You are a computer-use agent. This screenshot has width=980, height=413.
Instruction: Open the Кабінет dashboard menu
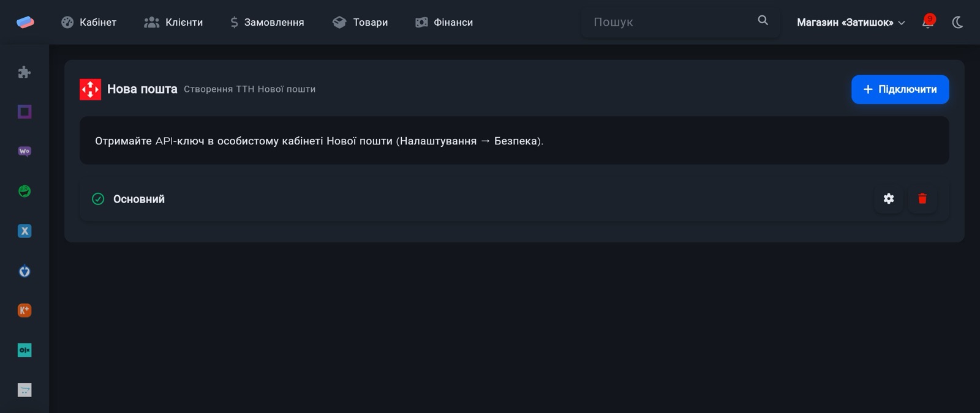click(89, 22)
